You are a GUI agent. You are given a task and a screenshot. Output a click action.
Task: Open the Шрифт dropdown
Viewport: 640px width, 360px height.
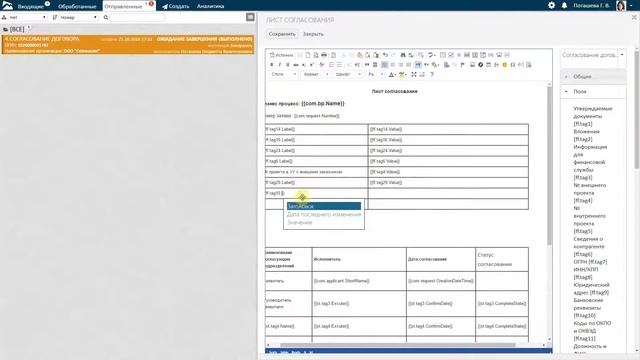(x=348, y=74)
